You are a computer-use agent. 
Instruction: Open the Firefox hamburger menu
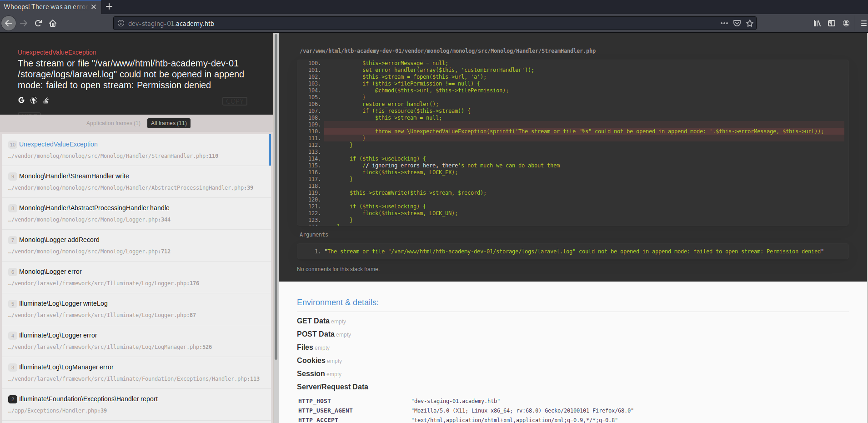tap(863, 23)
